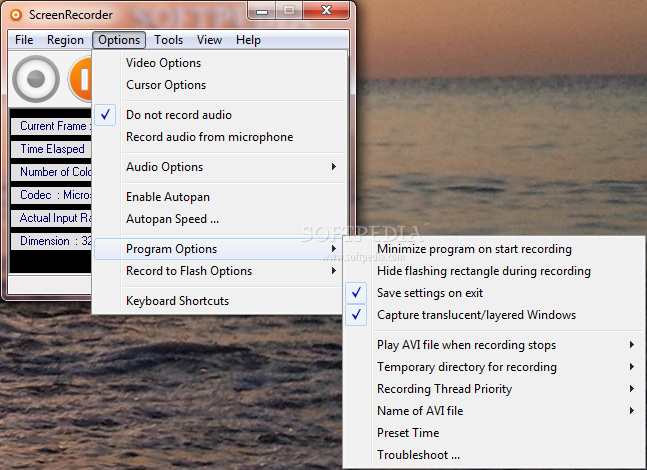Viewport: 647px width, 470px height.
Task: Open Keyboard Shortcuts dialog
Action: coord(220,301)
